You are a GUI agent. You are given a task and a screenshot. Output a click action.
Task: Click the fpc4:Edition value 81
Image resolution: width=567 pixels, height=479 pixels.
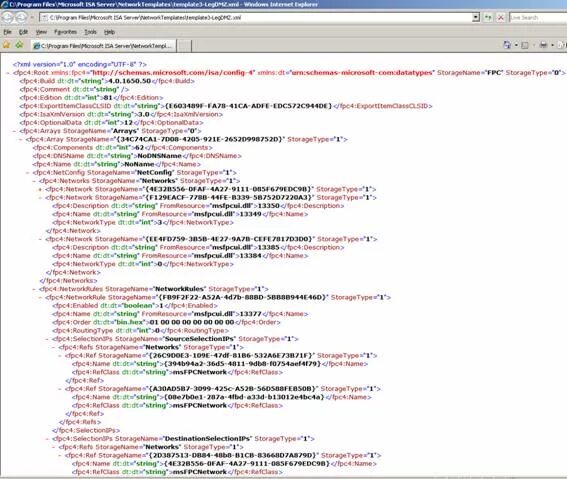(x=108, y=98)
